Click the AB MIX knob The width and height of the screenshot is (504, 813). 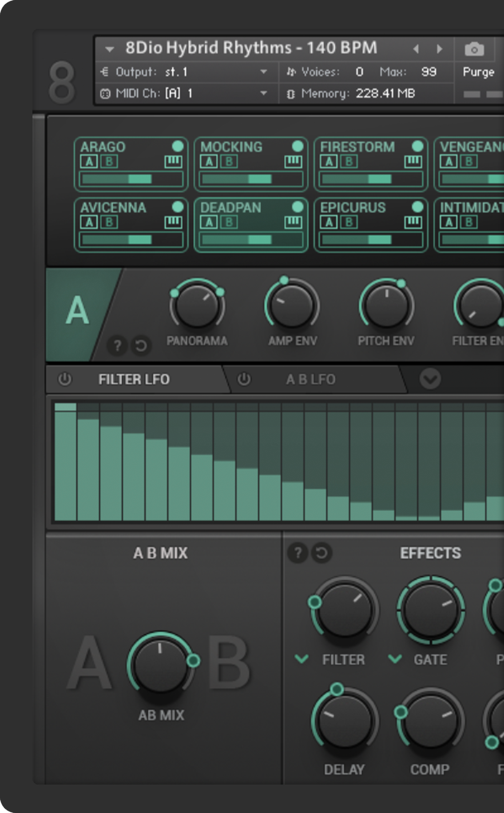pos(161,665)
